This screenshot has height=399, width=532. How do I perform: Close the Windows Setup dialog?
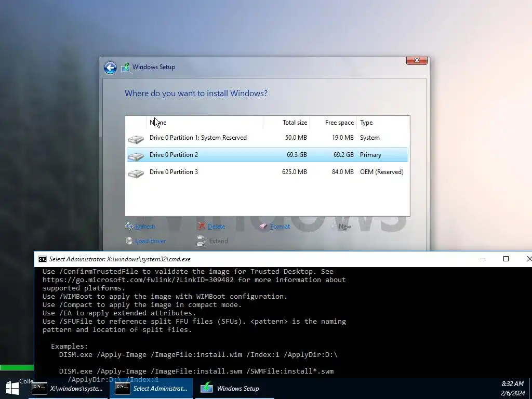[417, 60]
